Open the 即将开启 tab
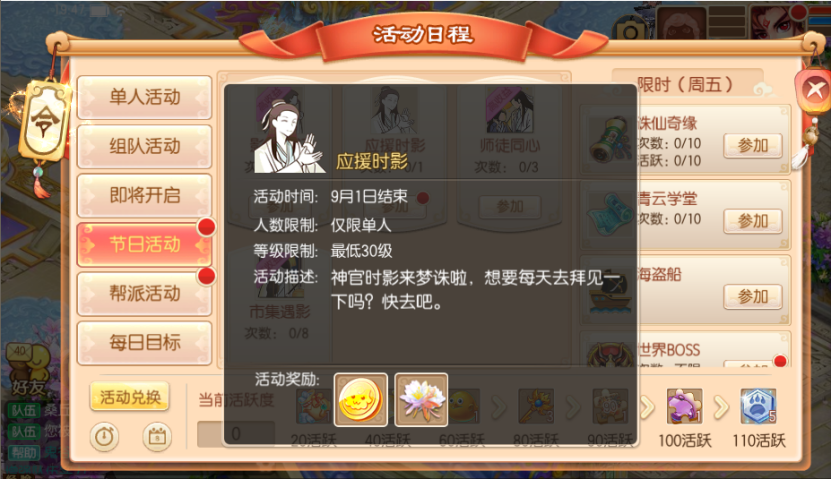The width and height of the screenshot is (831, 480). pos(144,195)
